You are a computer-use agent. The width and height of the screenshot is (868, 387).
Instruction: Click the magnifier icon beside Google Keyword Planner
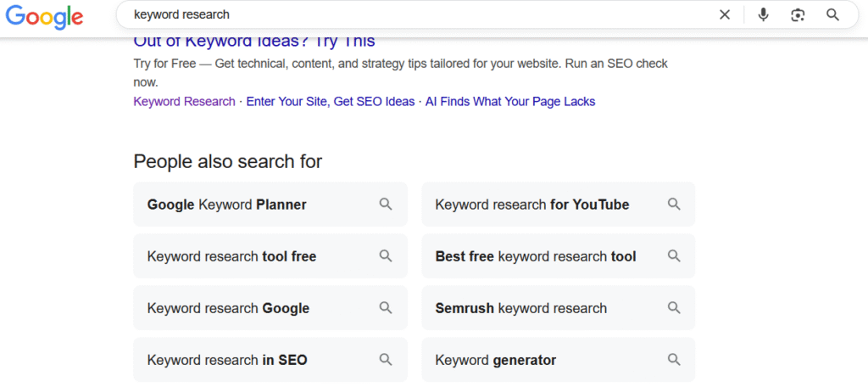[x=386, y=205]
